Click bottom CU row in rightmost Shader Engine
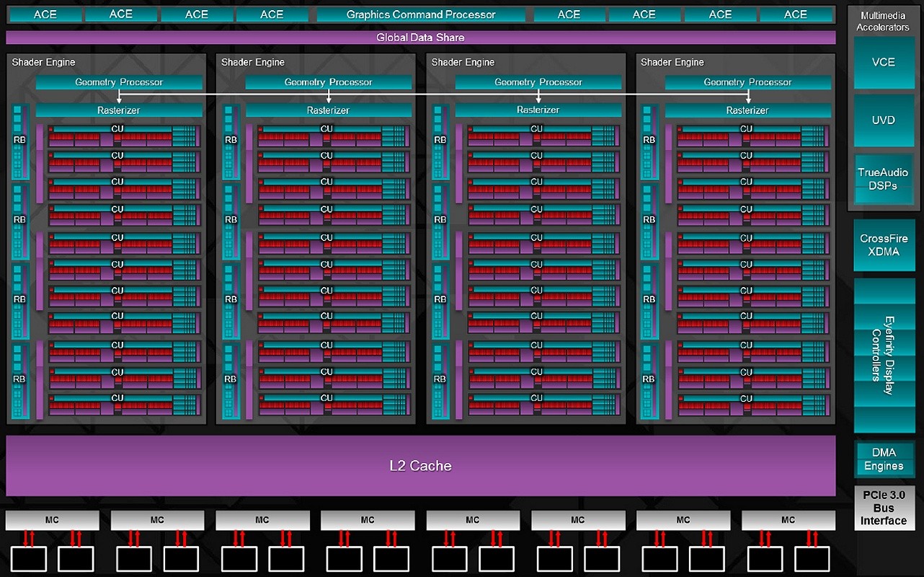This screenshot has height=577, width=924. tap(752, 405)
